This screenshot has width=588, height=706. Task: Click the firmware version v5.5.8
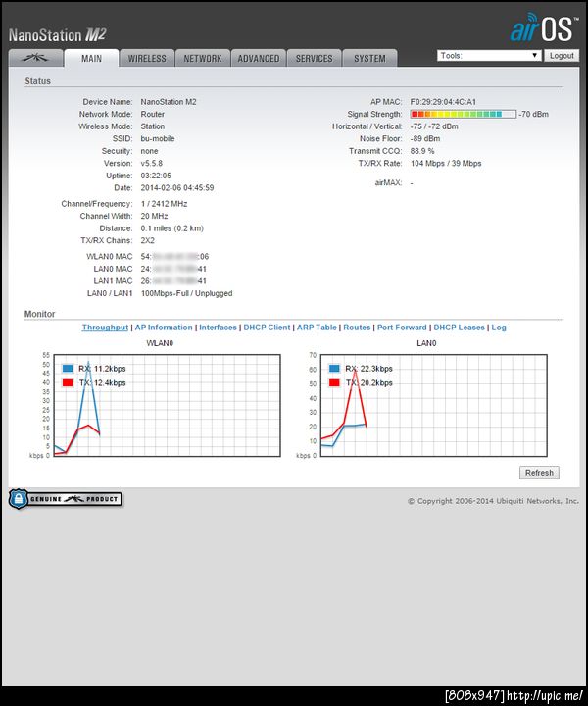(152, 163)
